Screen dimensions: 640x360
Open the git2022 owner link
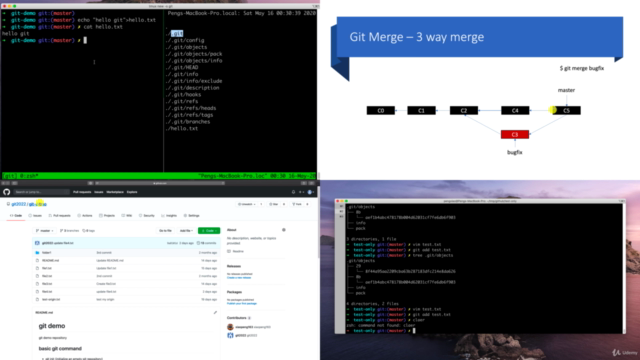click(x=18, y=204)
